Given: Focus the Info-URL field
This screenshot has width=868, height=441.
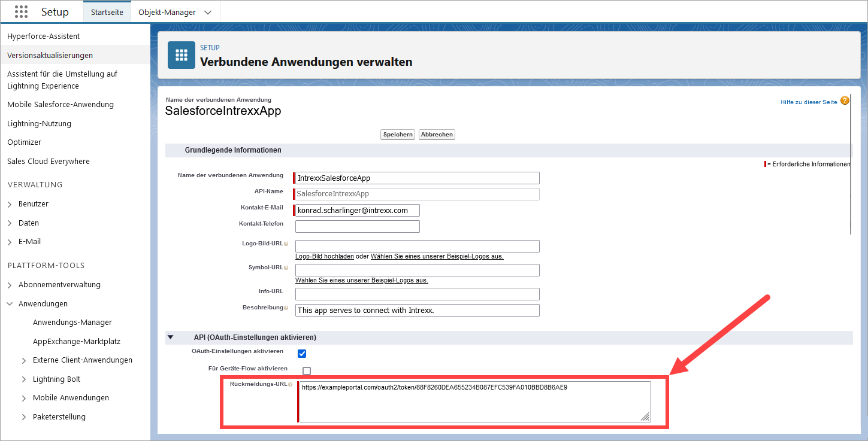Looking at the screenshot, I should [418, 294].
